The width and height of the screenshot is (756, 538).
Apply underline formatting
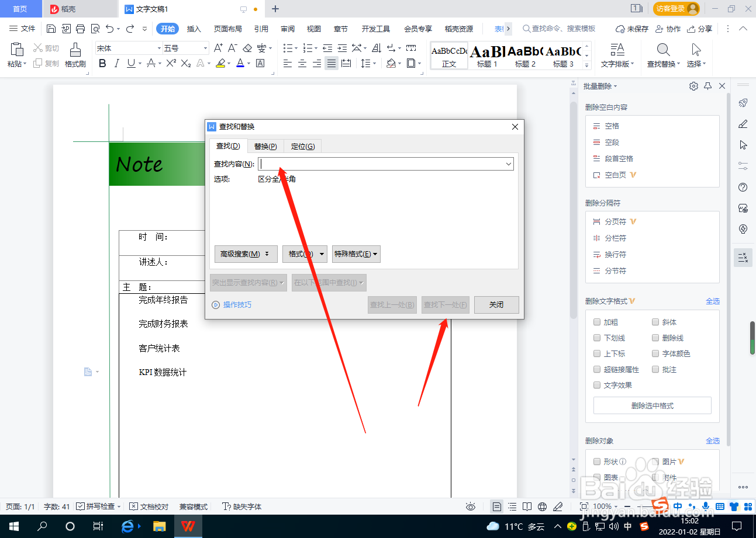tap(131, 63)
